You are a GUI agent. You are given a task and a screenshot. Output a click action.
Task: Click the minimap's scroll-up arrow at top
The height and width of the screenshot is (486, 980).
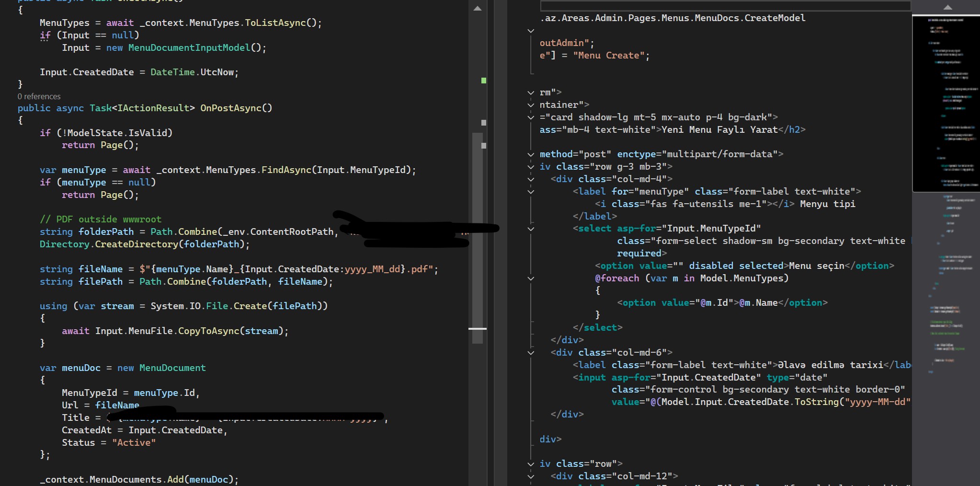tap(947, 7)
